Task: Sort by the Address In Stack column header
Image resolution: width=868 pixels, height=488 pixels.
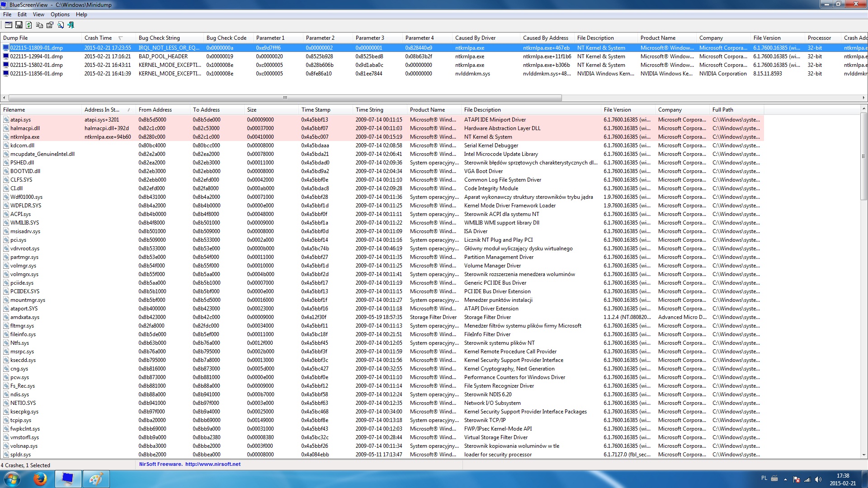Action: 108,110
